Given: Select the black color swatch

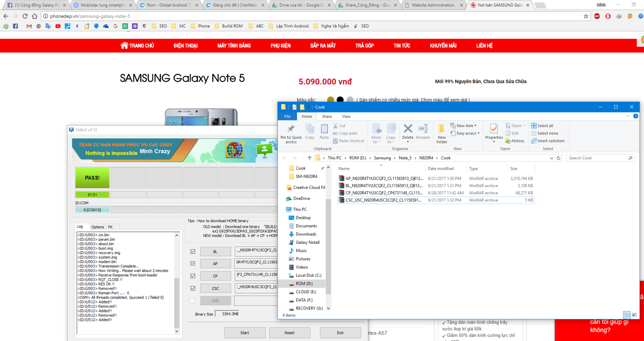Looking at the screenshot, I should pyautogui.click(x=340, y=100).
